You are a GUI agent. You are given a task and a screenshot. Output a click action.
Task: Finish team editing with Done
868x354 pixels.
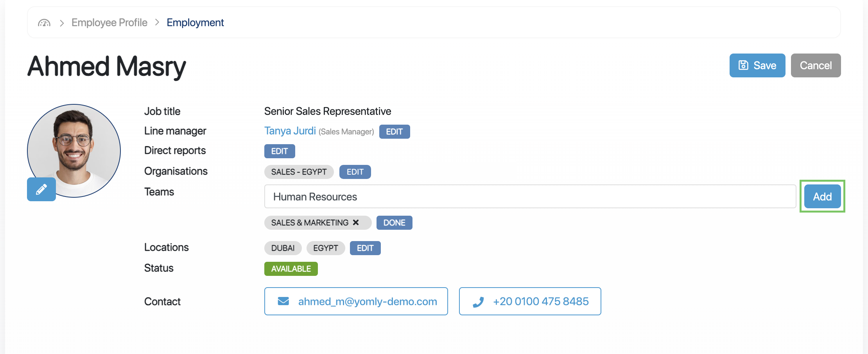(394, 223)
